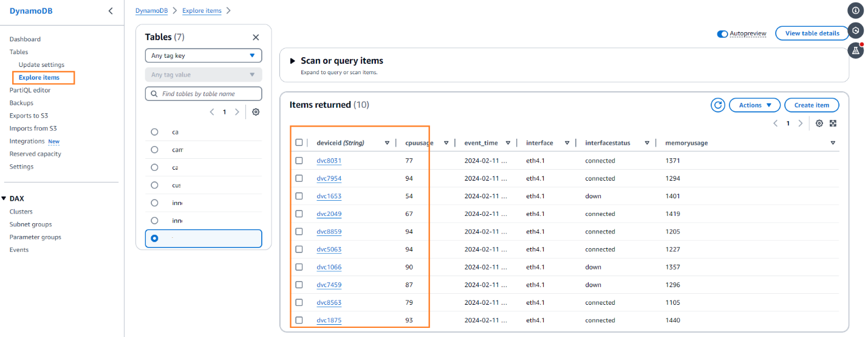Open item dvc8563 link
868x337 pixels.
329,302
